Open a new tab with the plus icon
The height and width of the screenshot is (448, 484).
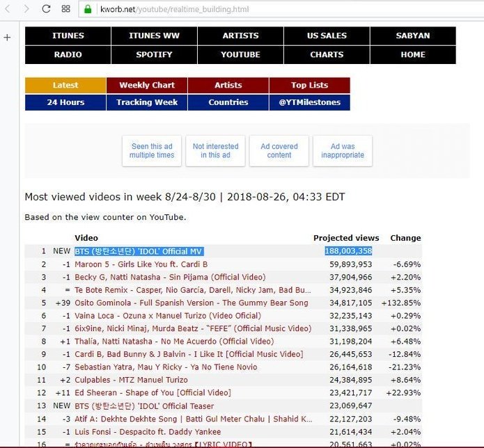pyautogui.click(x=7, y=38)
